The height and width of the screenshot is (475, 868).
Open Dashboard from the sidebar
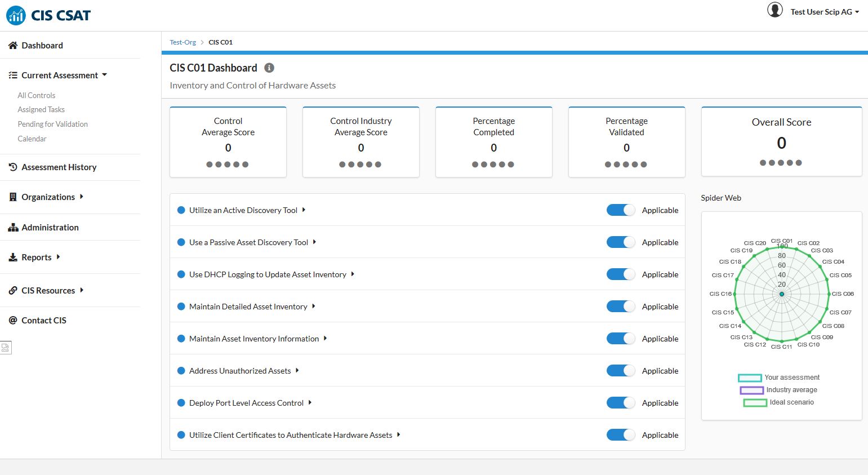(x=42, y=45)
